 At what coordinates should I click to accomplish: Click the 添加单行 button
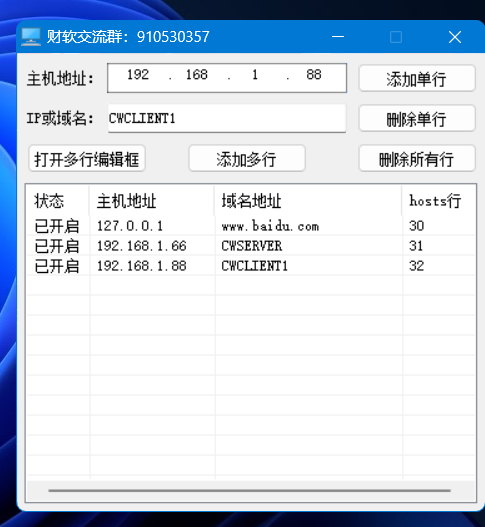point(417,78)
